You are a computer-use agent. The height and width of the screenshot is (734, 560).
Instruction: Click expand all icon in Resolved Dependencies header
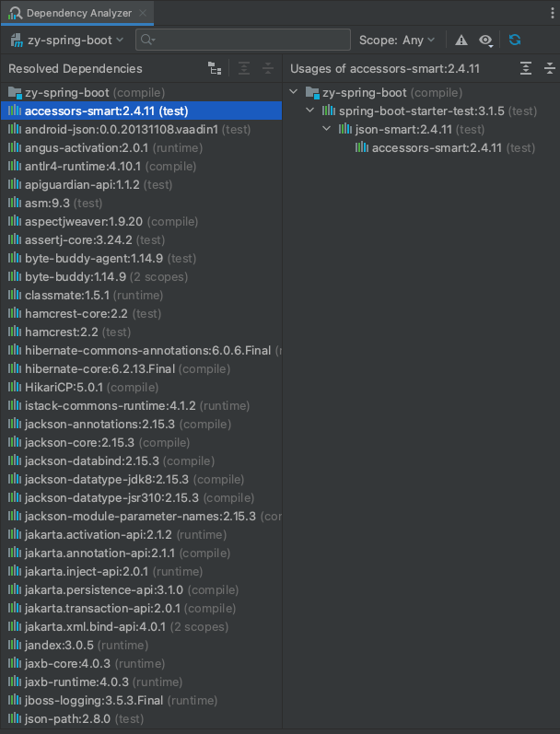click(x=244, y=68)
